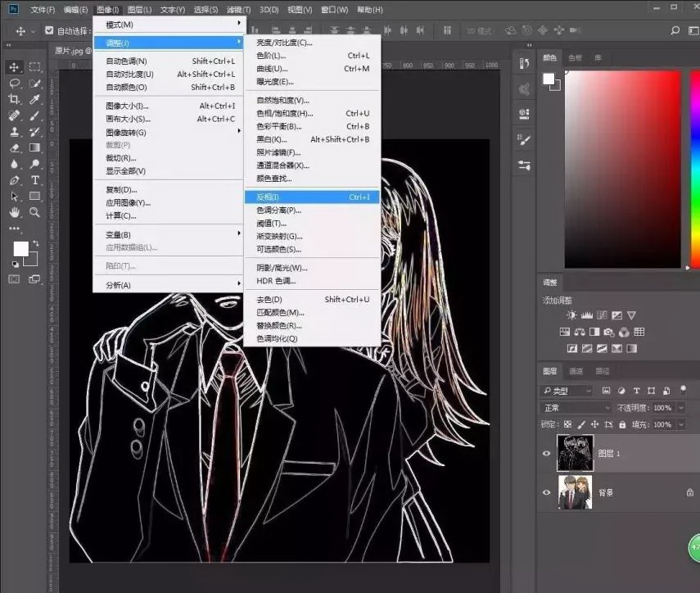Add a Brightness/Contrast adjustment (sun icon)

click(571, 315)
